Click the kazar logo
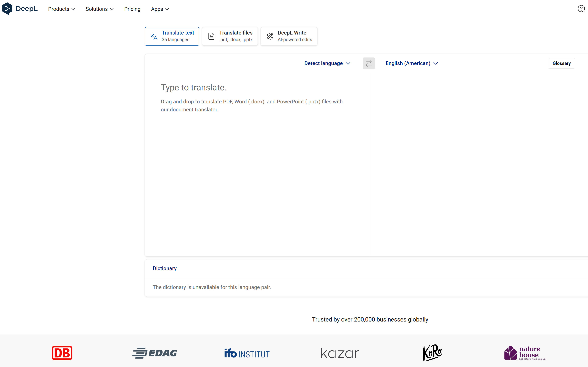Screen dimensions: 588x367 point(340,353)
